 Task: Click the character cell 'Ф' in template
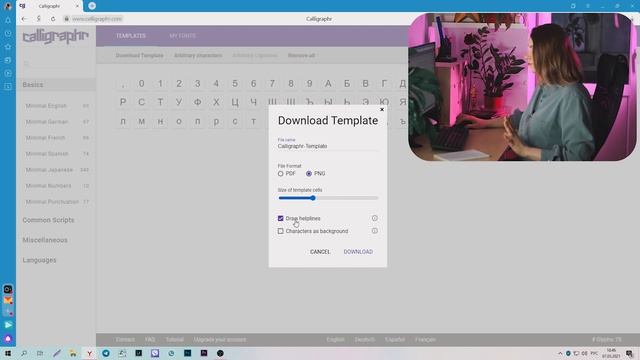[x=198, y=102]
